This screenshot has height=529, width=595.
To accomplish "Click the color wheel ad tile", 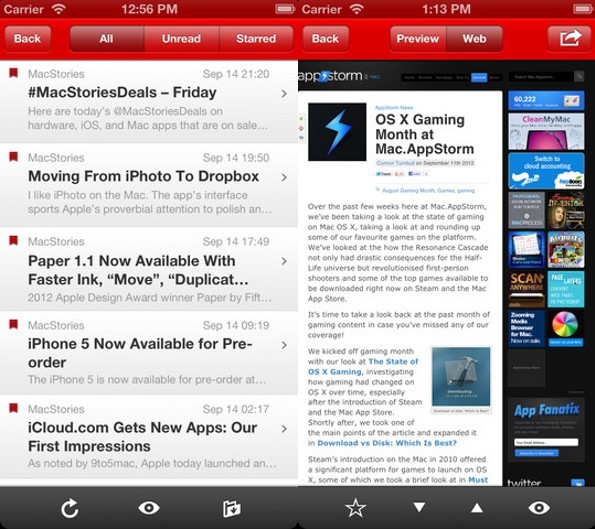I will click(x=566, y=329).
